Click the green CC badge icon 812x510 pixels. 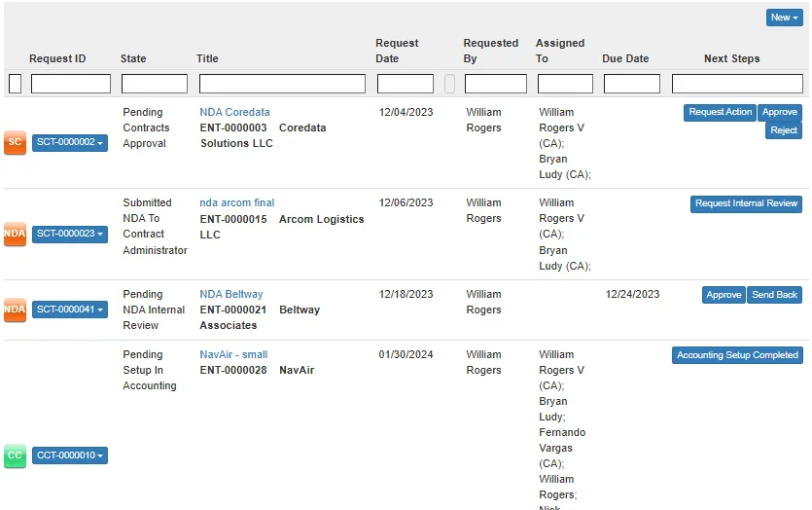15,455
